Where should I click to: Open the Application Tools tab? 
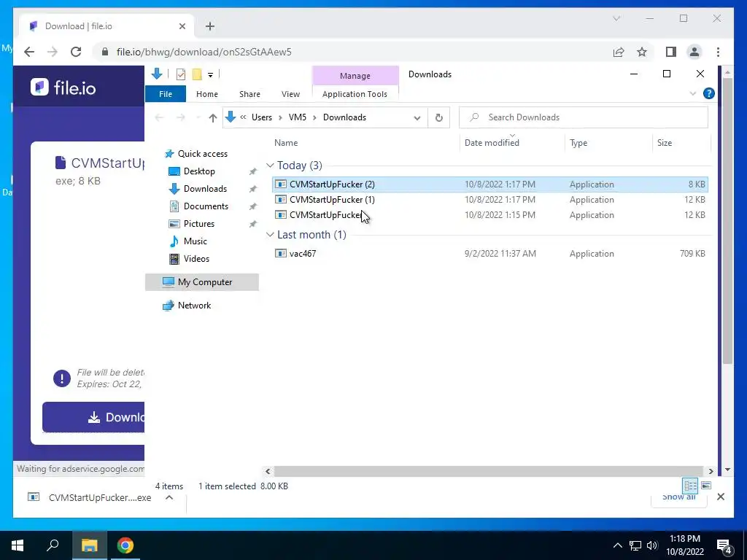click(x=355, y=94)
